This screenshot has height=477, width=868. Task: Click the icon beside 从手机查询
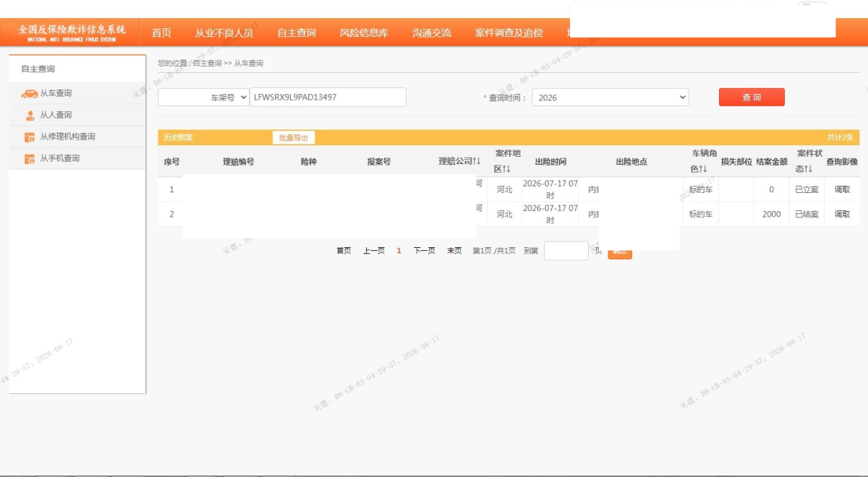point(30,158)
